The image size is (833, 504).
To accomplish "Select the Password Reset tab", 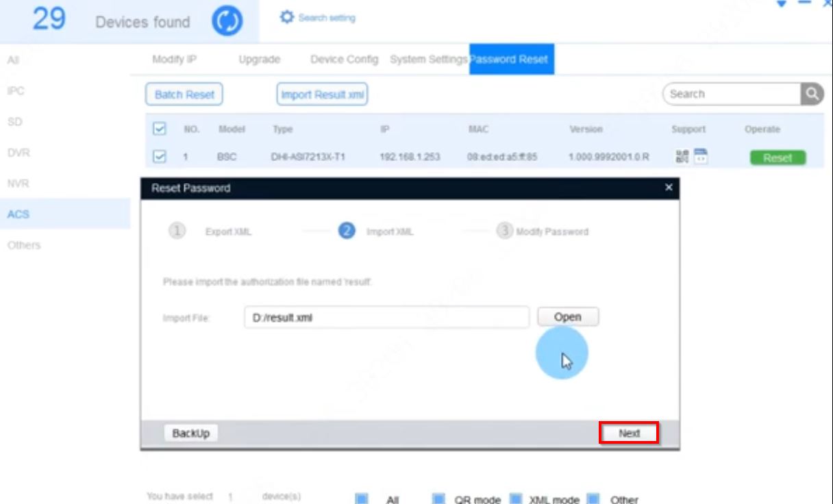I will pyautogui.click(x=512, y=59).
